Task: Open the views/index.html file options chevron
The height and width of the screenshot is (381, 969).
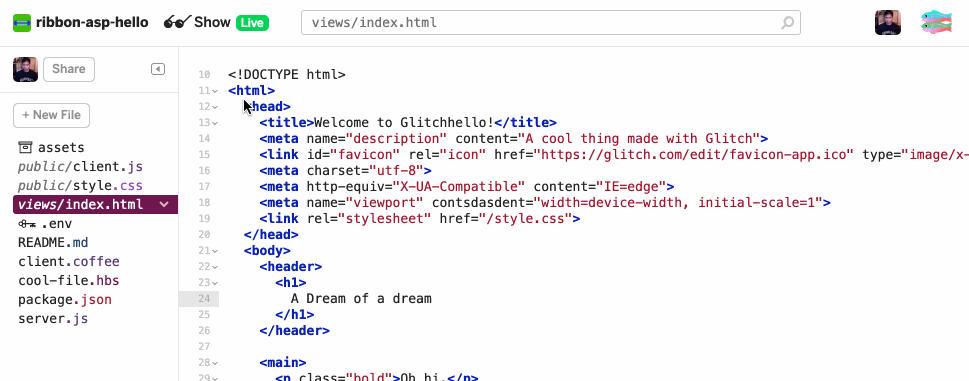Action: pyautogui.click(x=164, y=204)
